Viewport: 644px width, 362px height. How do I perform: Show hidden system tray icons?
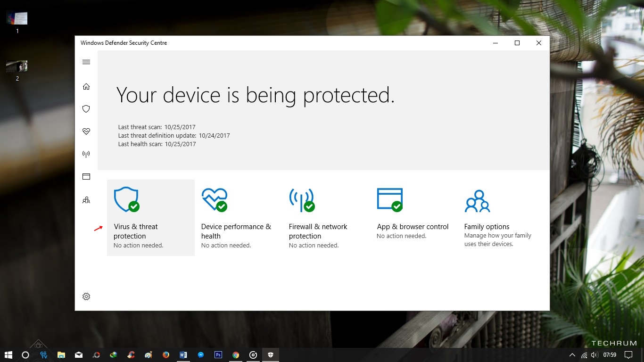[x=572, y=355]
